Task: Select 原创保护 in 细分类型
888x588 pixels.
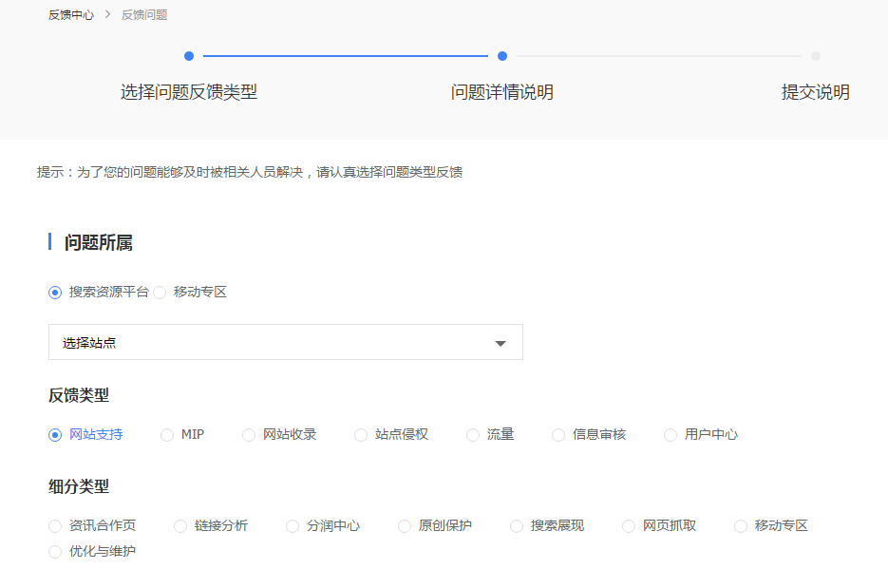Action: (x=404, y=525)
